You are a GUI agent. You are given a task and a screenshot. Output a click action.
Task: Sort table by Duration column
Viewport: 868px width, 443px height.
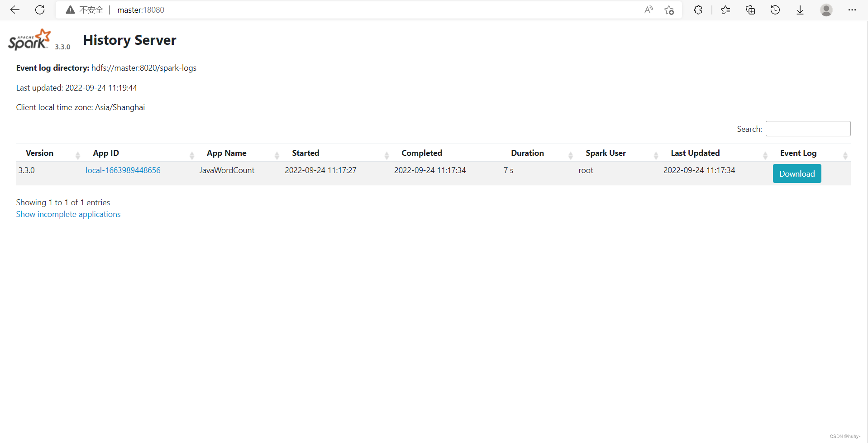527,153
